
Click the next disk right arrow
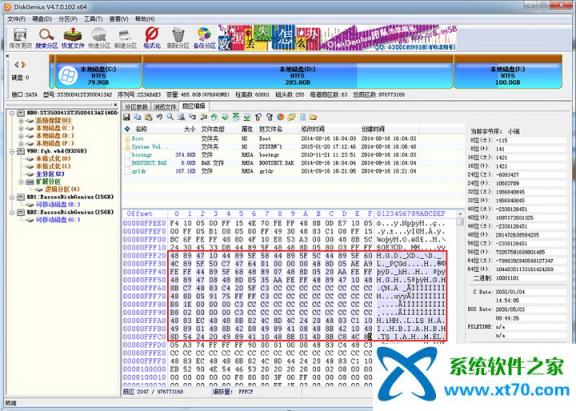click(x=24, y=65)
